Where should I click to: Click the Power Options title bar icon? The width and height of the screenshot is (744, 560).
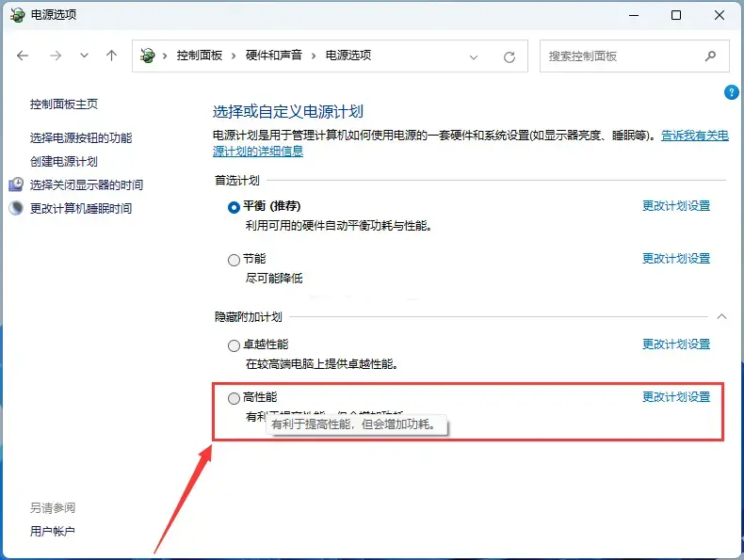[17, 15]
